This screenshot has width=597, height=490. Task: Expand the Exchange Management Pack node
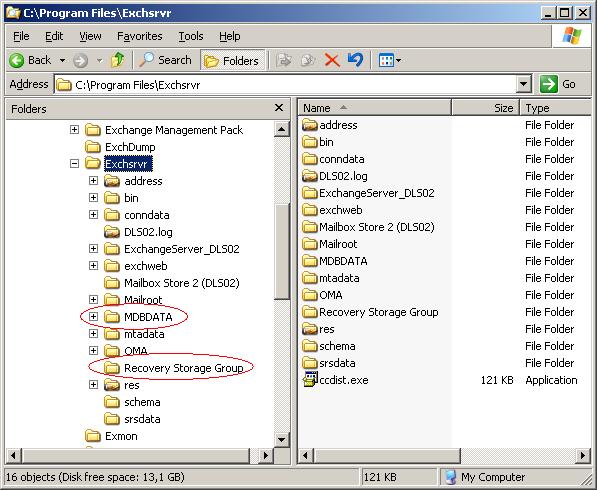(75, 130)
